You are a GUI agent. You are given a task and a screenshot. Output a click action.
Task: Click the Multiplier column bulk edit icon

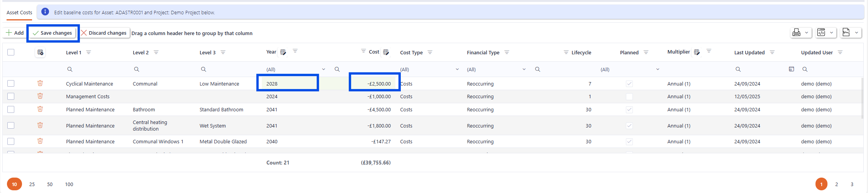click(x=697, y=52)
